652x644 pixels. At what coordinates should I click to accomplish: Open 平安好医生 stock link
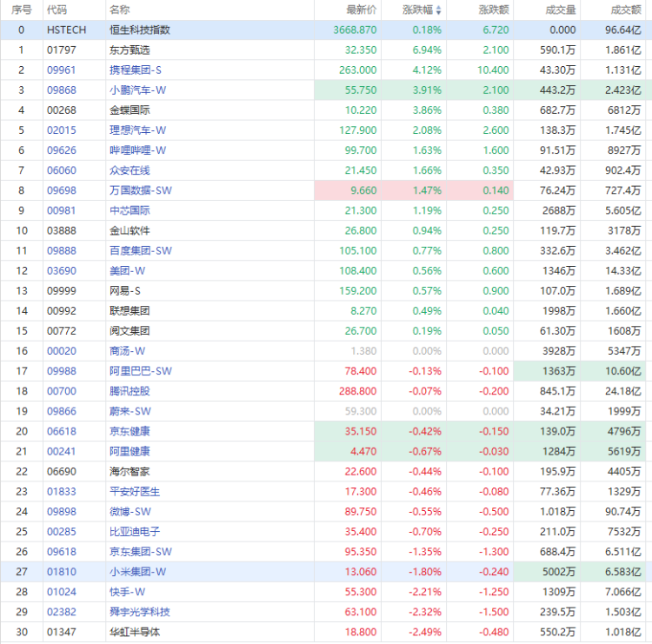tap(135, 491)
